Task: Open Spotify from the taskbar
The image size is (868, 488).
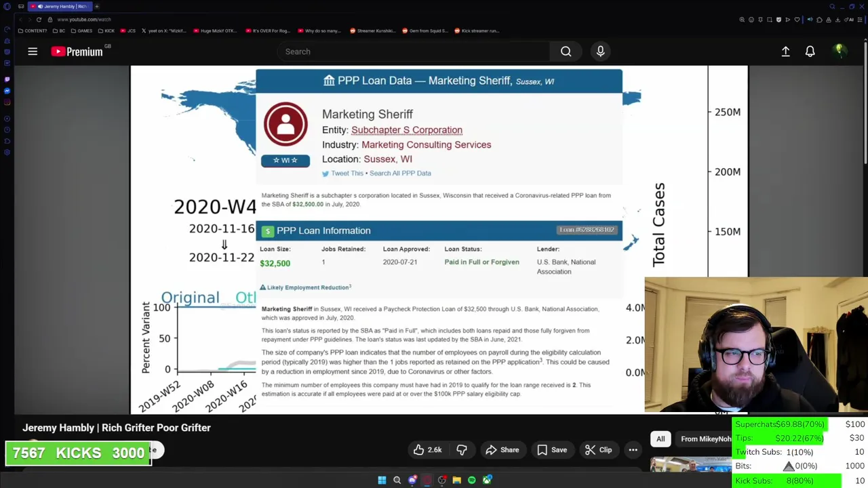Action: click(472, 481)
